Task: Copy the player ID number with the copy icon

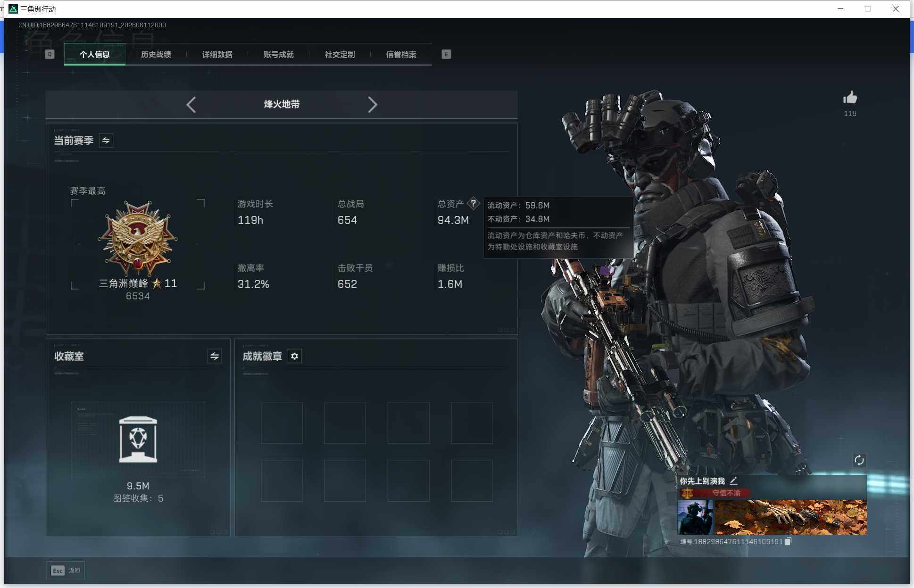Action: 788,541
